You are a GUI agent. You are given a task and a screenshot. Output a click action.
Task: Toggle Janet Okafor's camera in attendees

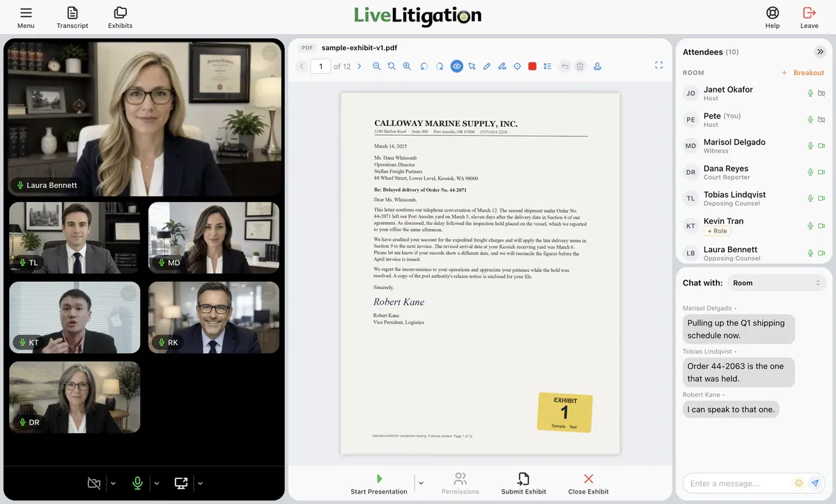click(x=821, y=93)
